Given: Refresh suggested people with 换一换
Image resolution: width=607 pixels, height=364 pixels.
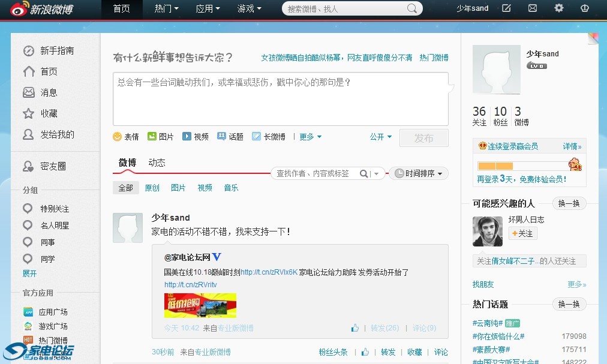Looking at the screenshot, I should pyautogui.click(x=569, y=203).
